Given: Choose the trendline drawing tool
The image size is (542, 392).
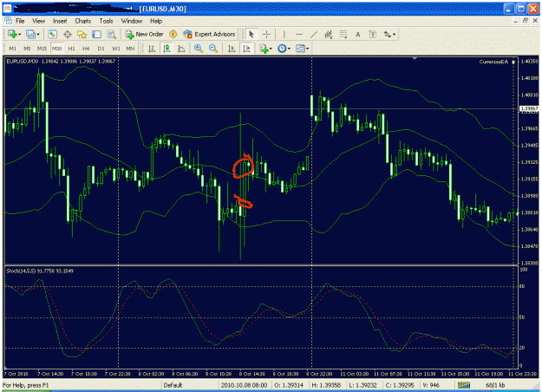Looking at the screenshot, I should click(x=314, y=34).
